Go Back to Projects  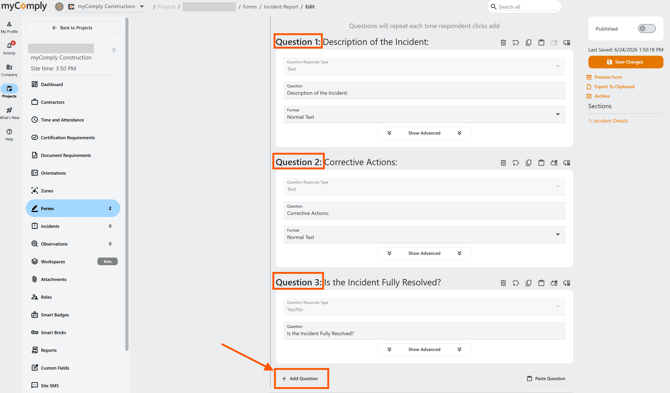point(73,28)
